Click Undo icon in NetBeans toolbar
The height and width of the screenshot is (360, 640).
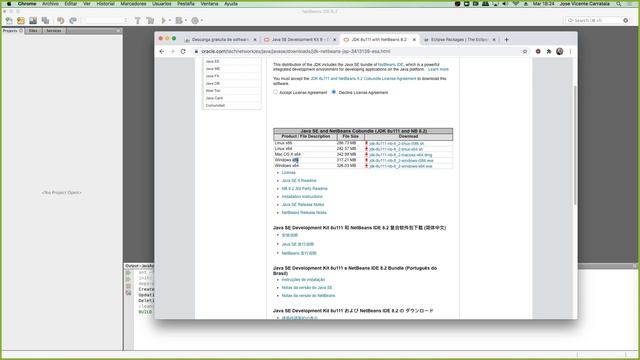(60, 20)
